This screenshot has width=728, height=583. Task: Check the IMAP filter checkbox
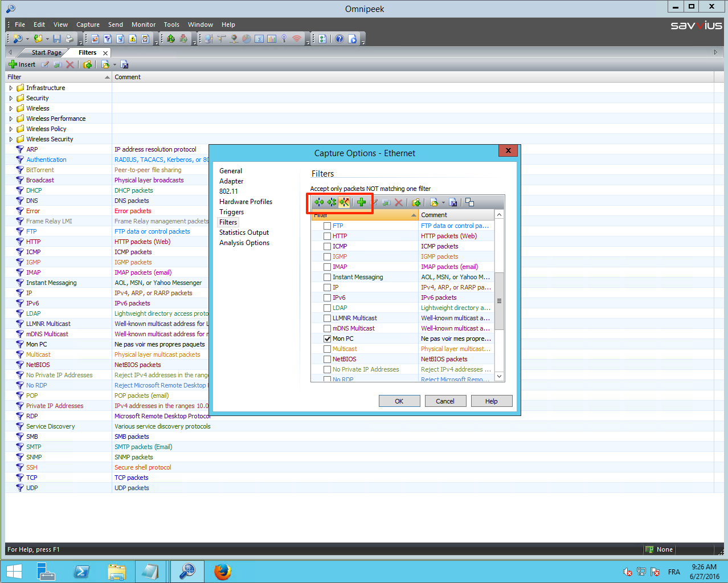pyautogui.click(x=327, y=267)
